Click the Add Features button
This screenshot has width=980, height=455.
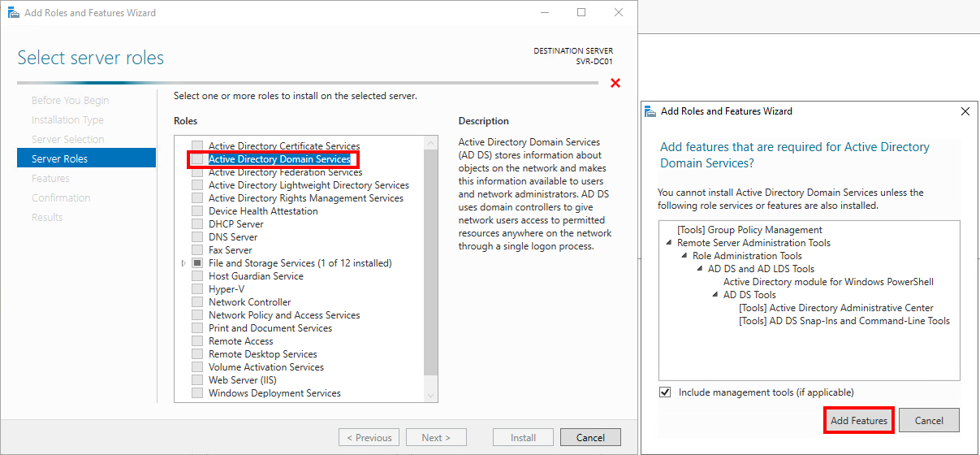859,421
